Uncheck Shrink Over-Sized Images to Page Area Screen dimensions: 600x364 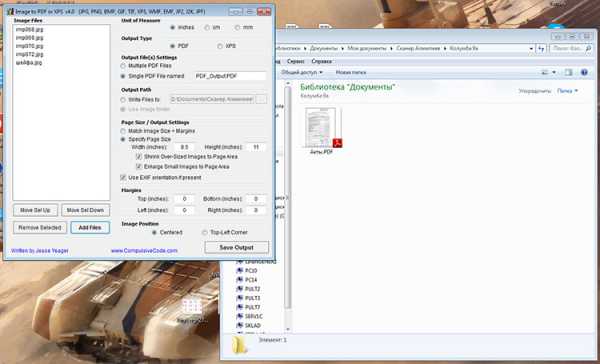[139, 157]
